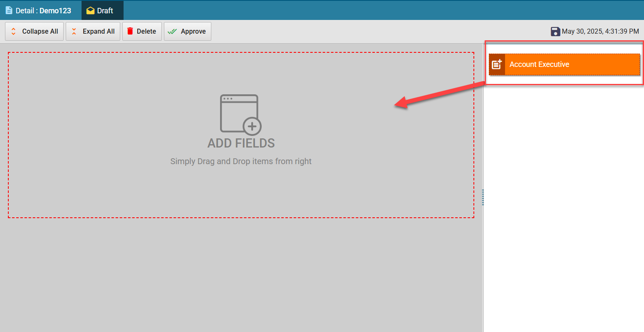The height and width of the screenshot is (332, 644).
Task: Click the document icon in the Detail tab
Action: click(x=9, y=10)
